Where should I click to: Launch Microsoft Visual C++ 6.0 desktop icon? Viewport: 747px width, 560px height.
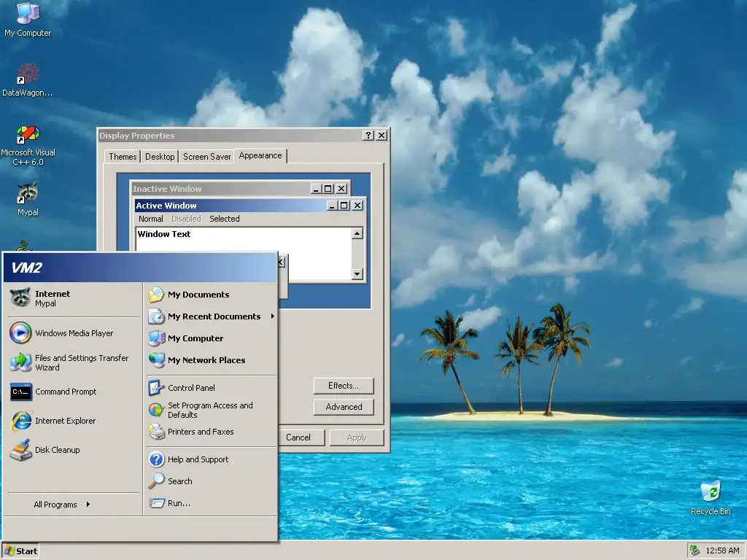click(28, 145)
